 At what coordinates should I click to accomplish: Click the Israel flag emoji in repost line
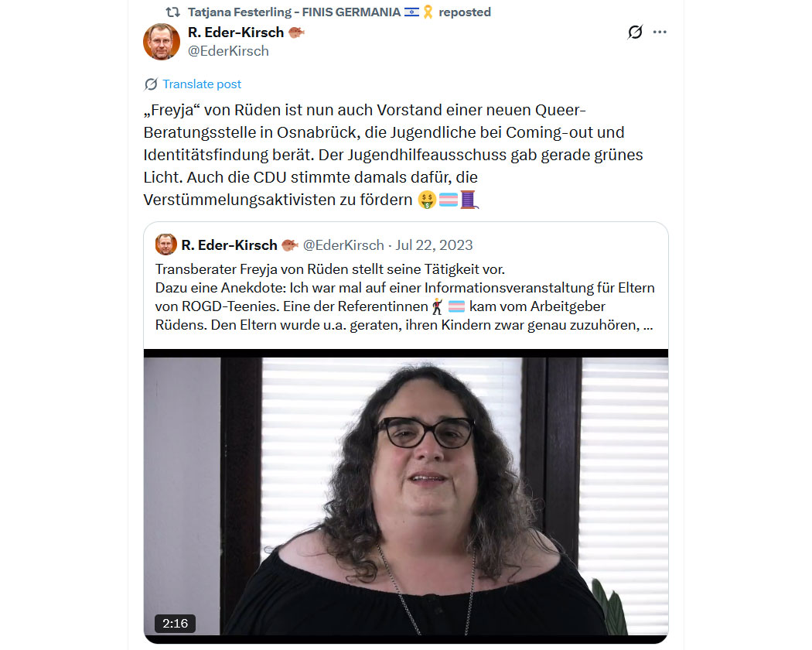pyautogui.click(x=411, y=12)
